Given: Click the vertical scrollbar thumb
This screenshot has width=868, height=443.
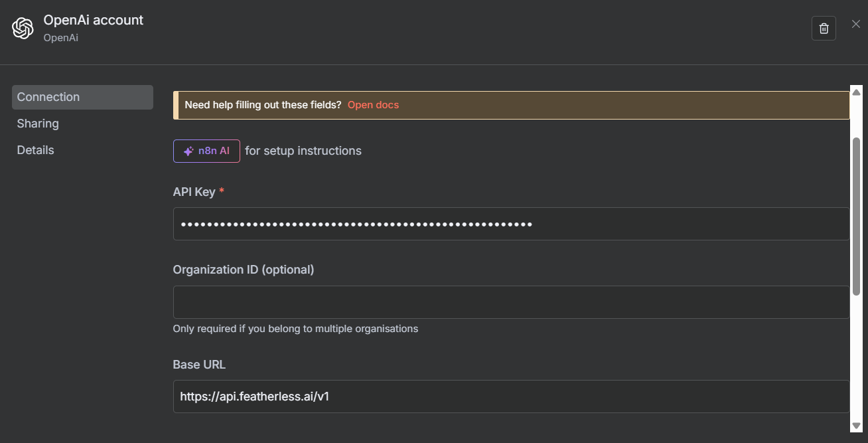Looking at the screenshot, I should tap(856, 216).
